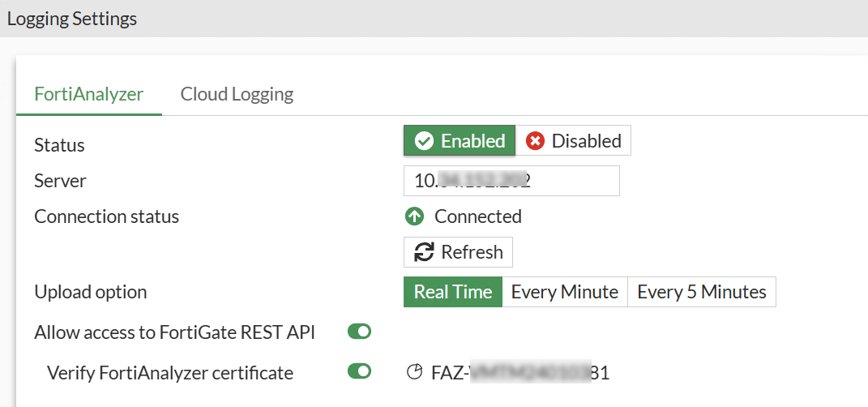Click the red X icon in Disabled
Viewport: 868px width, 407px height.
click(535, 141)
